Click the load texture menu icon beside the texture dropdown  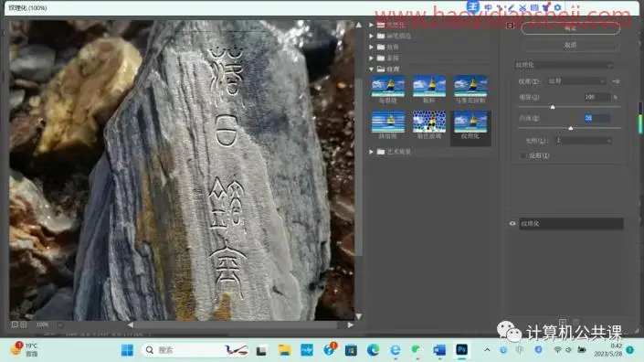pyautogui.click(x=616, y=81)
